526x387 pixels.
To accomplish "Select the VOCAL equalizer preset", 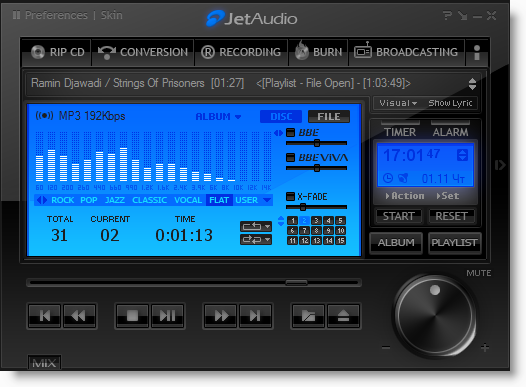I will 188,200.
